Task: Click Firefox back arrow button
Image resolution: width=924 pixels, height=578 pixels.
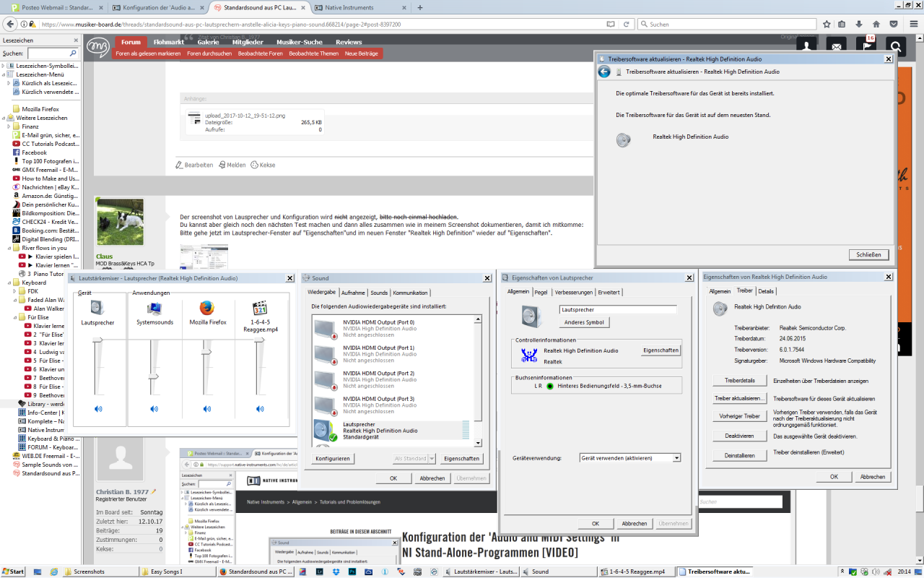Action: (x=10, y=24)
